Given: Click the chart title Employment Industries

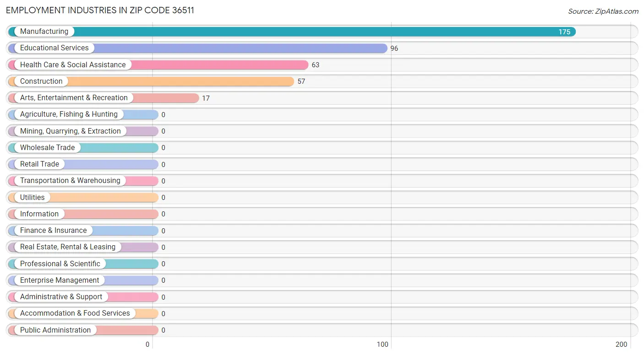Looking at the screenshot, I should [x=100, y=11].
